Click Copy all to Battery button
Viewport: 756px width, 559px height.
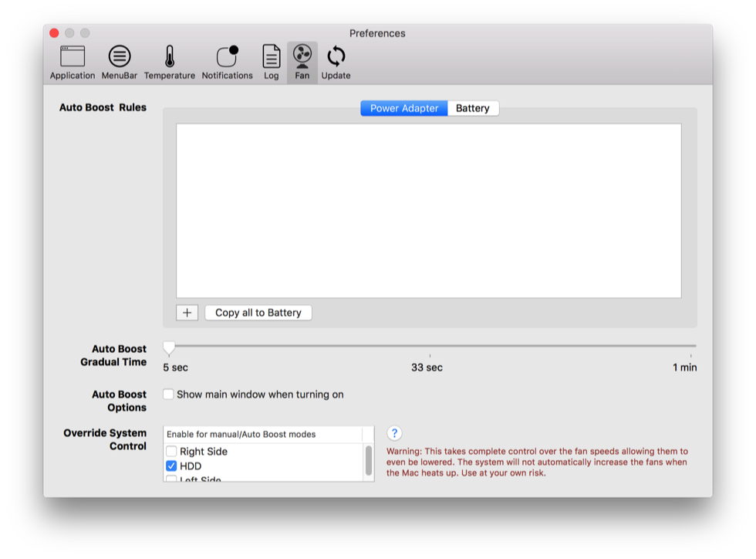click(258, 313)
